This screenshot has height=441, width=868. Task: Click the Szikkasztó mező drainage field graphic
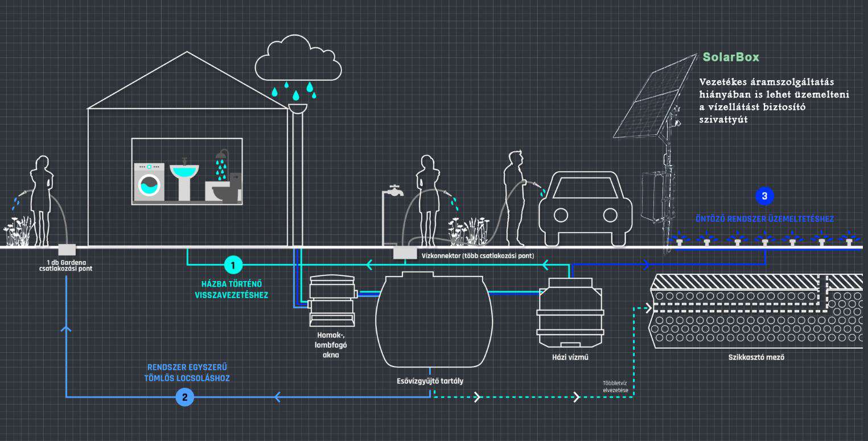[x=756, y=311]
